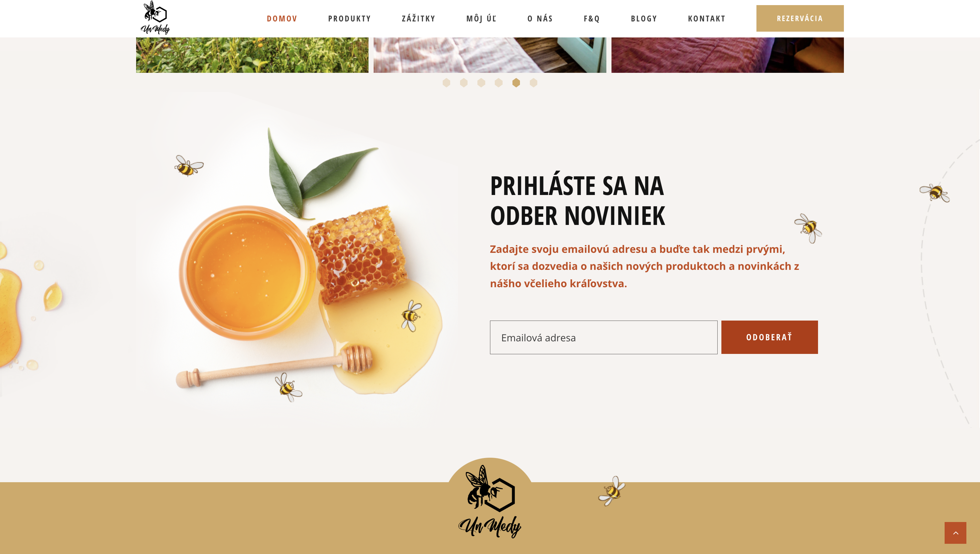Image resolution: width=980 pixels, height=554 pixels.
Task: Open the O nás menu item
Action: tap(540, 18)
